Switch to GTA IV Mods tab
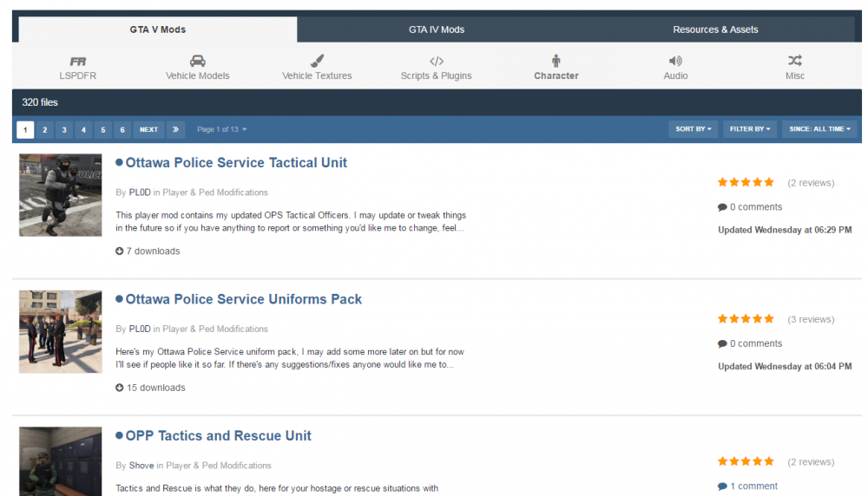 point(437,29)
